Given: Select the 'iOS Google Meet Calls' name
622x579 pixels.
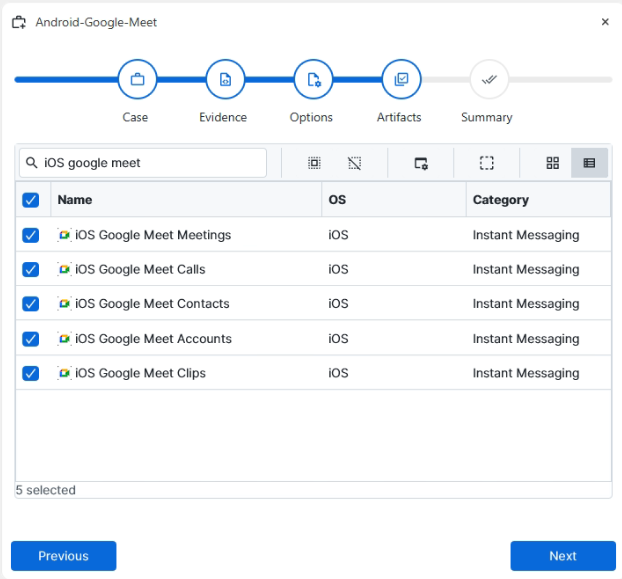Looking at the screenshot, I should (140, 270).
